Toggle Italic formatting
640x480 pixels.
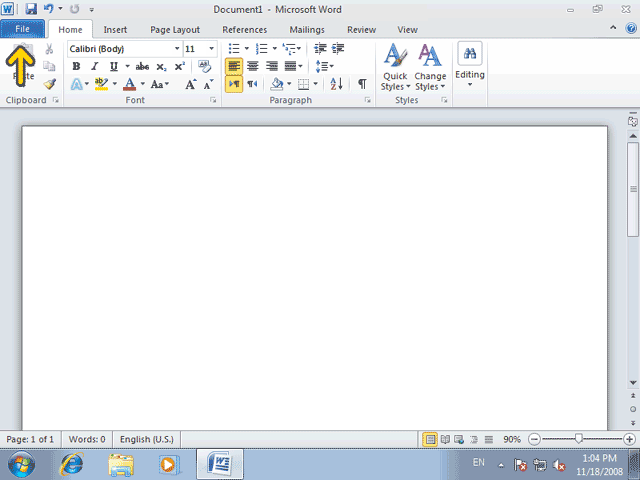coord(95,67)
